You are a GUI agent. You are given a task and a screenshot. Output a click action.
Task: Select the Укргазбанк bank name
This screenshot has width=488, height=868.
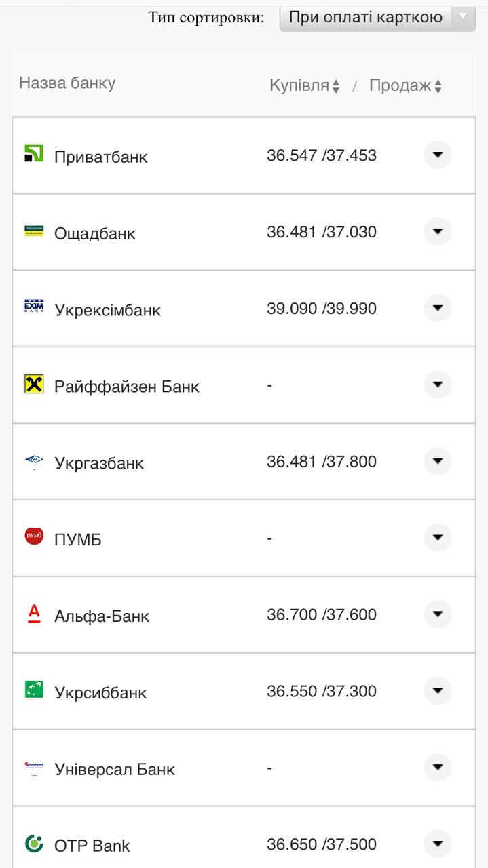pos(99,463)
